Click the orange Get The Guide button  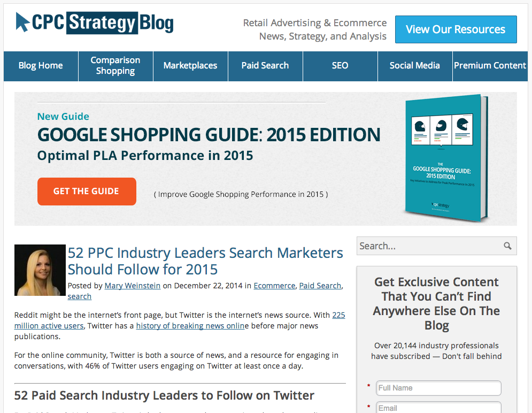87,192
